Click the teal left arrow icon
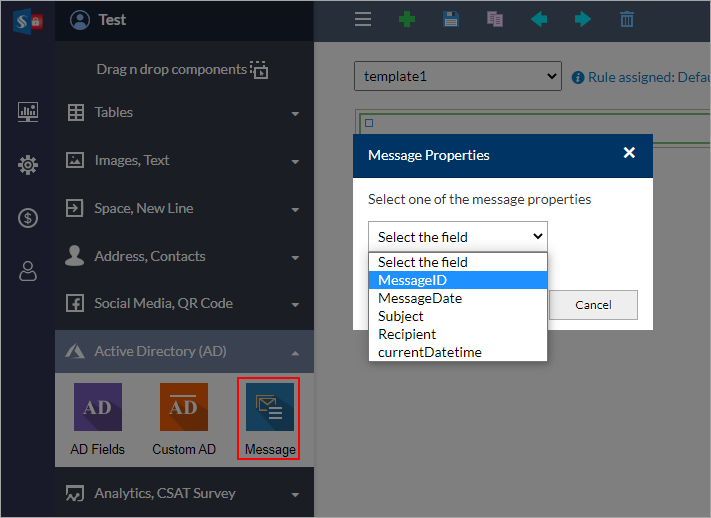This screenshot has height=518, width=711. 539,20
